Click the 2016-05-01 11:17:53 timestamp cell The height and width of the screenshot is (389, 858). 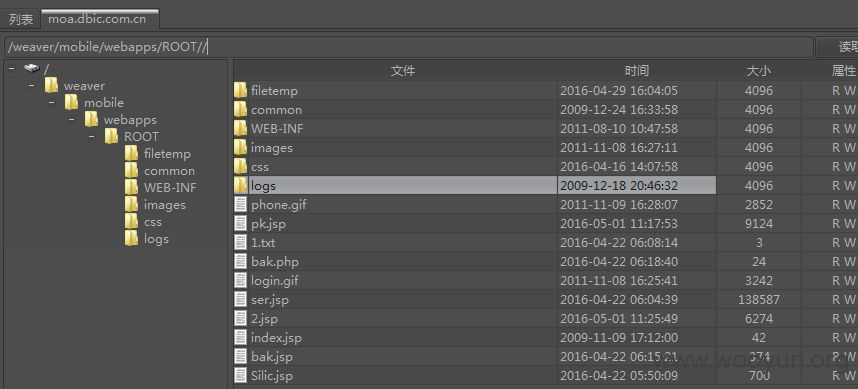coord(637,224)
